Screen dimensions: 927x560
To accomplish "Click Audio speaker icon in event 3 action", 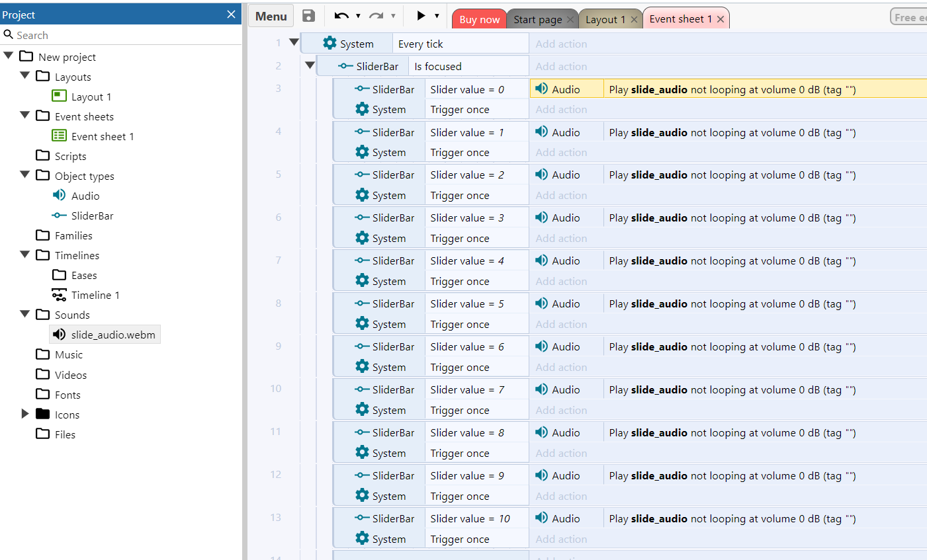I will [x=542, y=89].
